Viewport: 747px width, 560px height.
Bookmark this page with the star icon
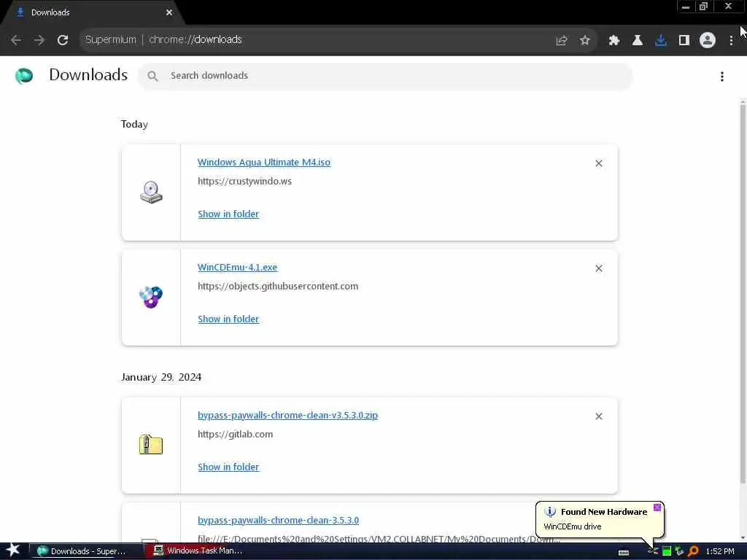(585, 41)
